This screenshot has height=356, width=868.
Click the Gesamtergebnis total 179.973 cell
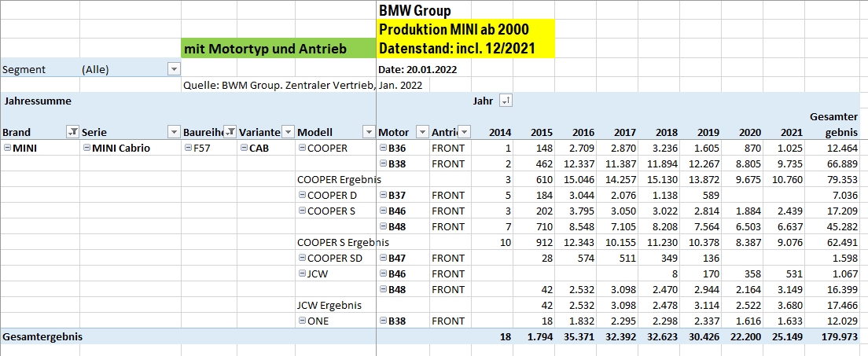point(835,337)
